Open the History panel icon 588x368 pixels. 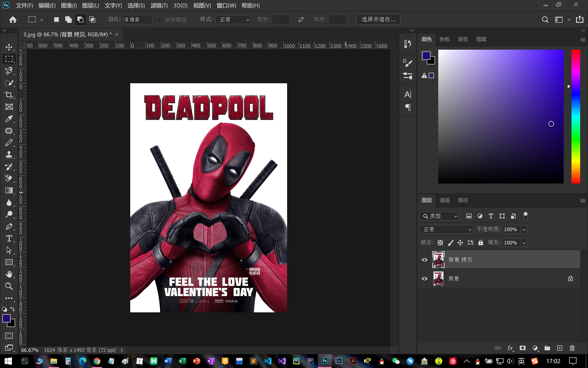coord(407,44)
